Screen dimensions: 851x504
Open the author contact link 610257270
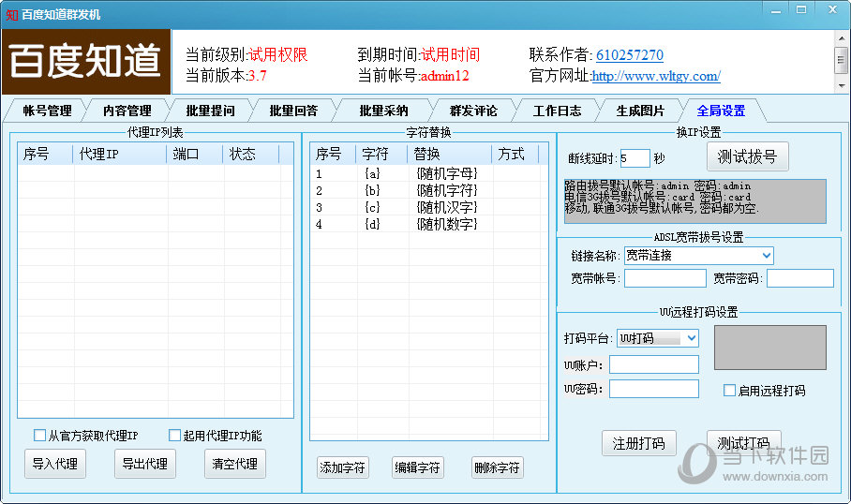pyautogui.click(x=630, y=54)
